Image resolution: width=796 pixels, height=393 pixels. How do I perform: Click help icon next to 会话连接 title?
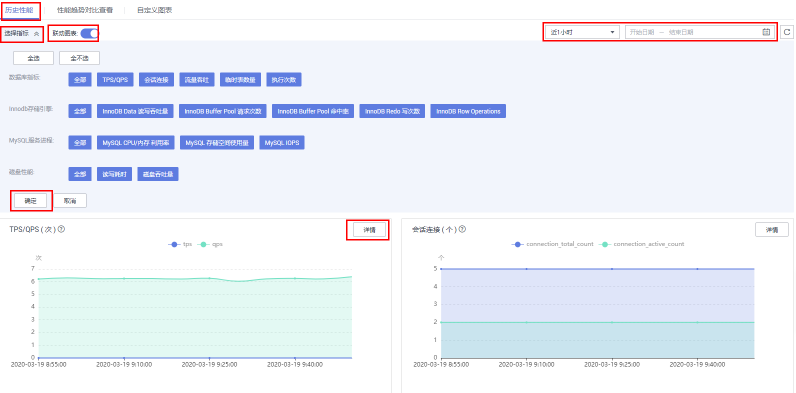click(x=462, y=230)
